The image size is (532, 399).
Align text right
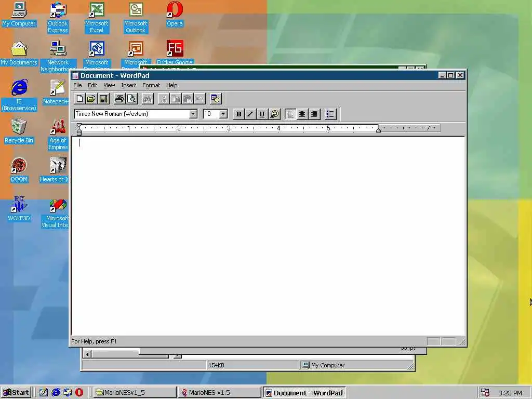tap(314, 114)
